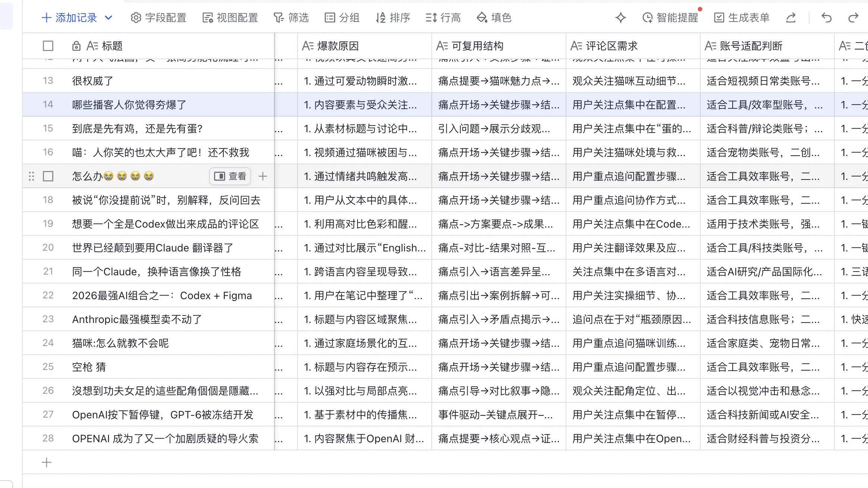This screenshot has height=488, width=868.
Task: Select 可复用结构 cell 痛点提要→猫咪魅力点→...
Action: click(x=499, y=81)
